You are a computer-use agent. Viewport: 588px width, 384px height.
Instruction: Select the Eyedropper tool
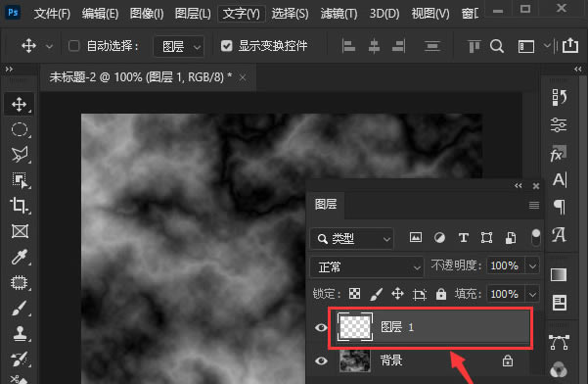pyautogui.click(x=19, y=257)
